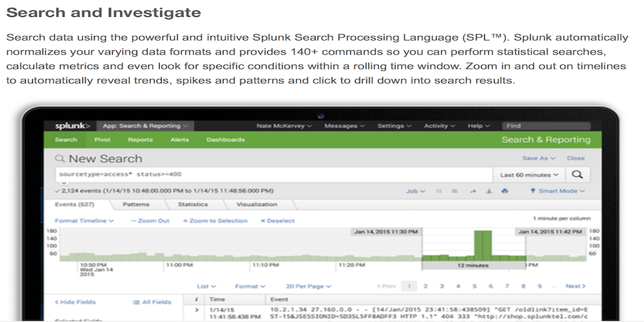
Task: Run search with magnifying glass button
Action: (578, 175)
